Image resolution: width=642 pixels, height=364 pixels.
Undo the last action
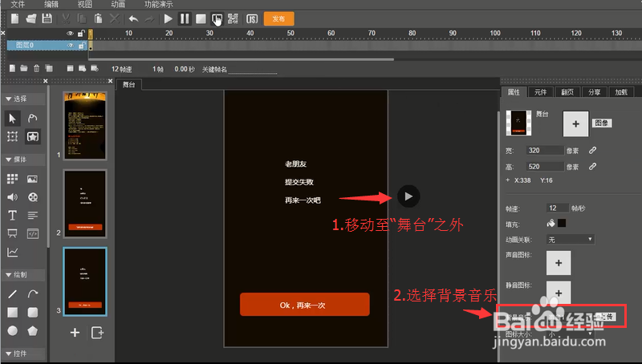click(133, 18)
